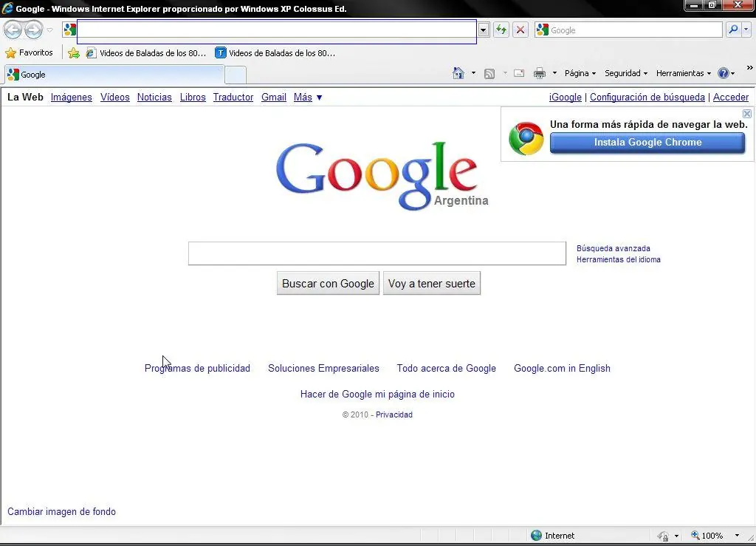The height and width of the screenshot is (546, 756).
Task: Click the Google favicon in address bar
Action: tap(70, 30)
